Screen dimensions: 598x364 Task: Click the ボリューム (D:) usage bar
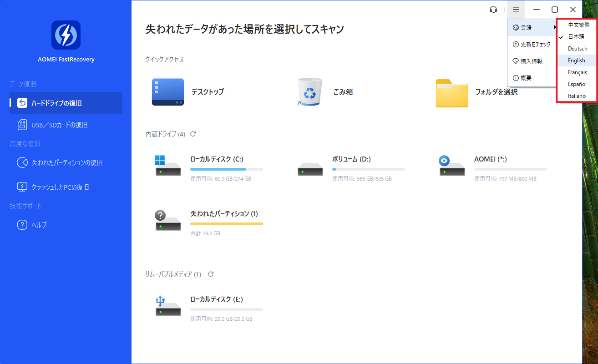point(368,169)
